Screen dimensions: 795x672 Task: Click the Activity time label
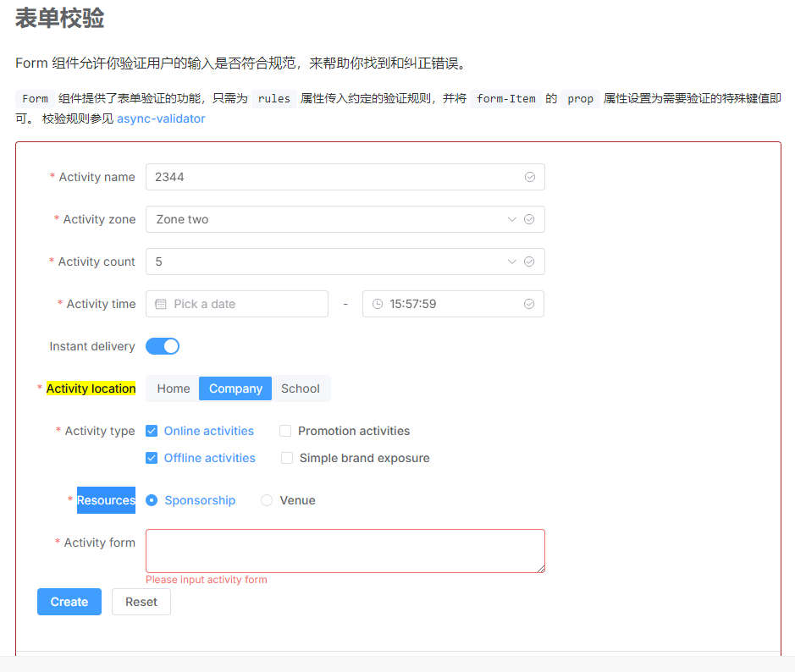click(101, 304)
